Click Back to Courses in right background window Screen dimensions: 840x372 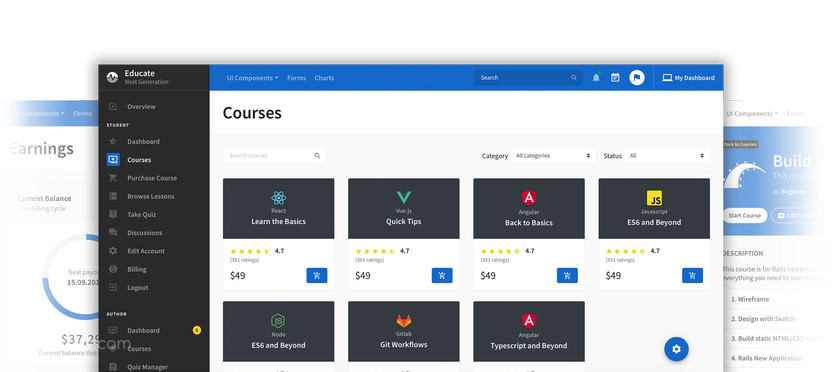tap(740, 144)
